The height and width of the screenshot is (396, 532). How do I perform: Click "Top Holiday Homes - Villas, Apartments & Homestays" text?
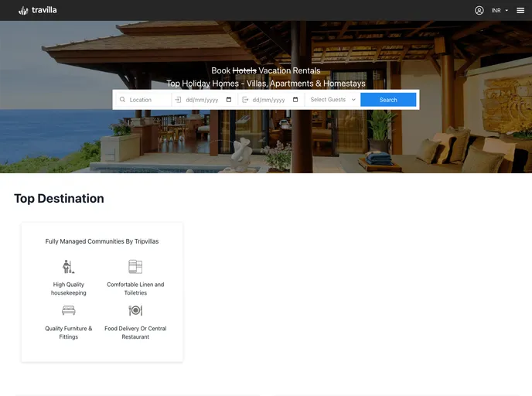tap(266, 84)
